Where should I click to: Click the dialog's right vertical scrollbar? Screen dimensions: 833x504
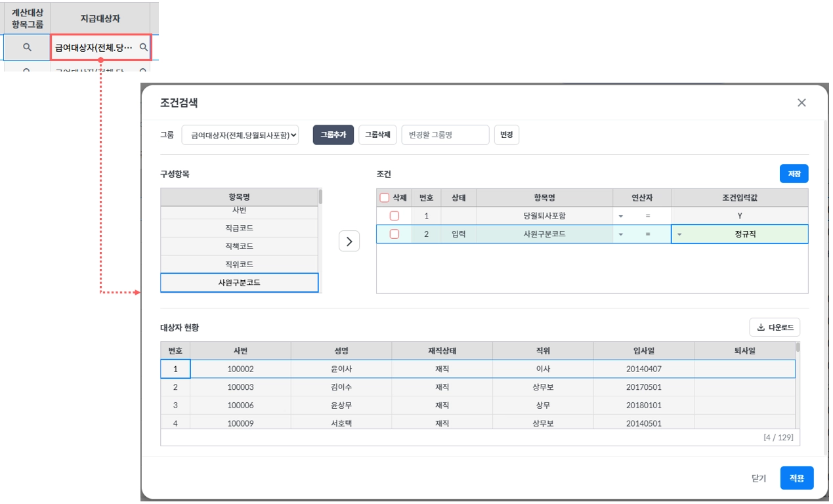pyautogui.click(x=825, y=287)
